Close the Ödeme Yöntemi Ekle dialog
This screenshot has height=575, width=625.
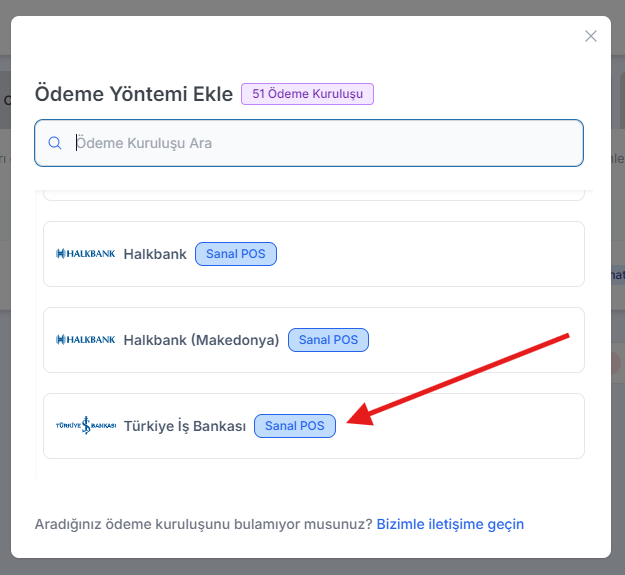(x=591, y=36)
